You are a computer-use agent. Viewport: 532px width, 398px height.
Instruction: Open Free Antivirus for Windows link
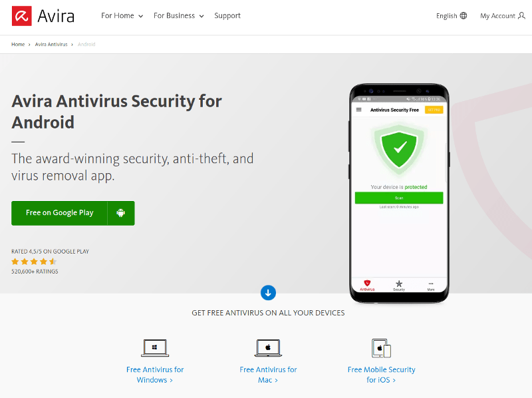[155, 375]
